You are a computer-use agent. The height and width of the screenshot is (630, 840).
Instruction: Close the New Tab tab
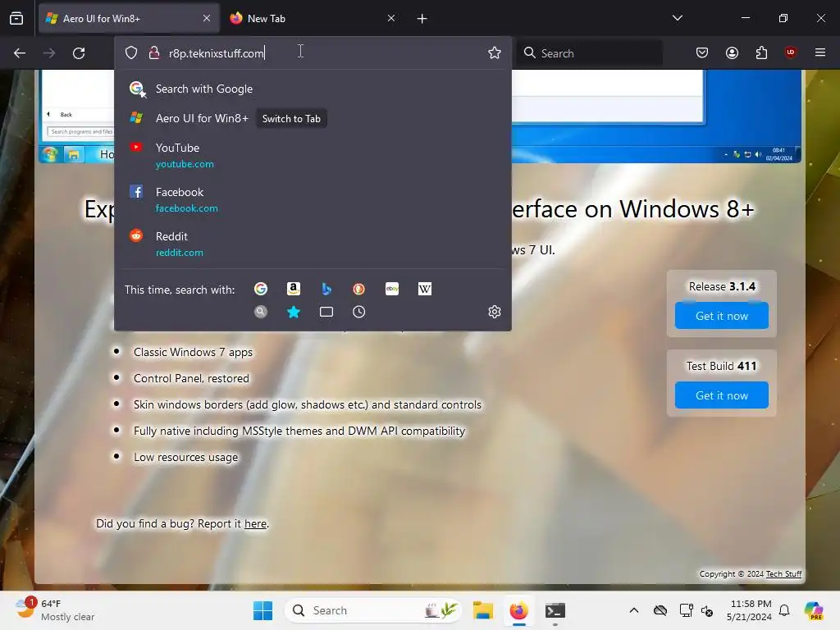391,18
